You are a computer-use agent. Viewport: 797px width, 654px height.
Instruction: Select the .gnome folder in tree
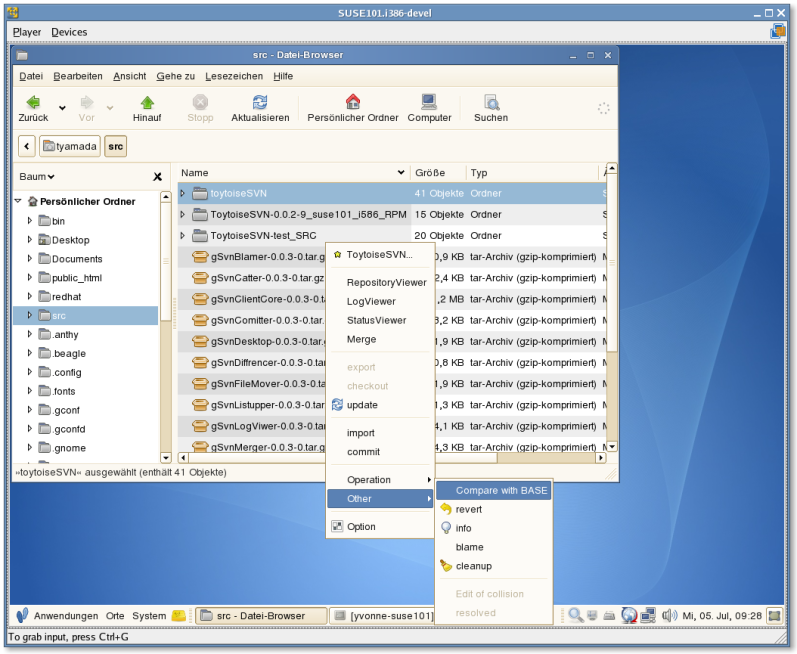coord(69,448)
